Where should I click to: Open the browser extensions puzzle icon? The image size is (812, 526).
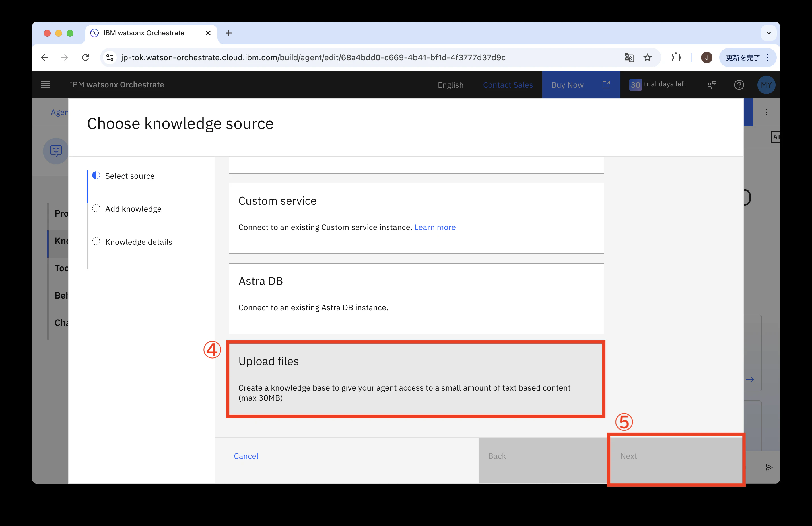[x=676, y=57]
